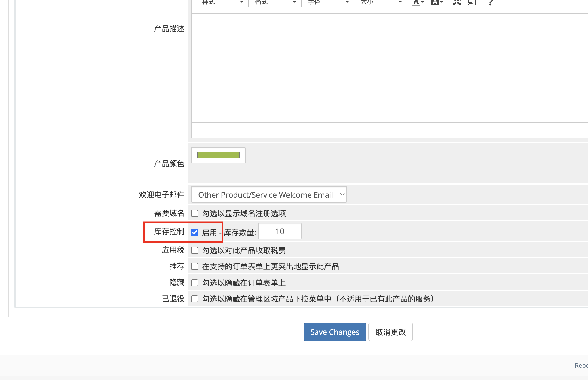Enable the 应用税 tax checkbox

tap(195, 250)
